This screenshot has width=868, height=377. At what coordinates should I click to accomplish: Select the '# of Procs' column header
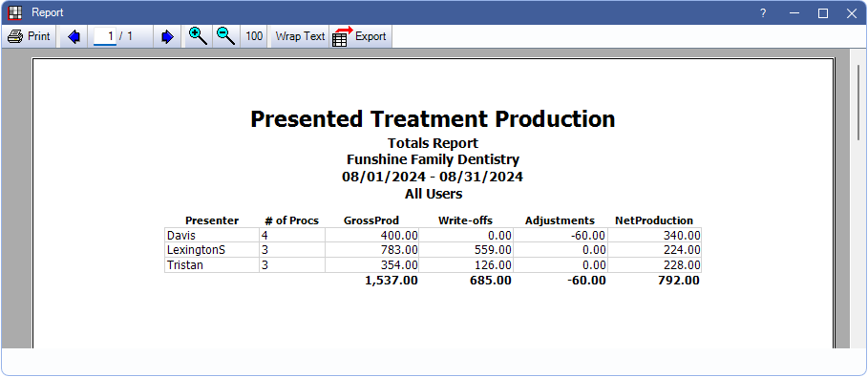pos(292,220)
